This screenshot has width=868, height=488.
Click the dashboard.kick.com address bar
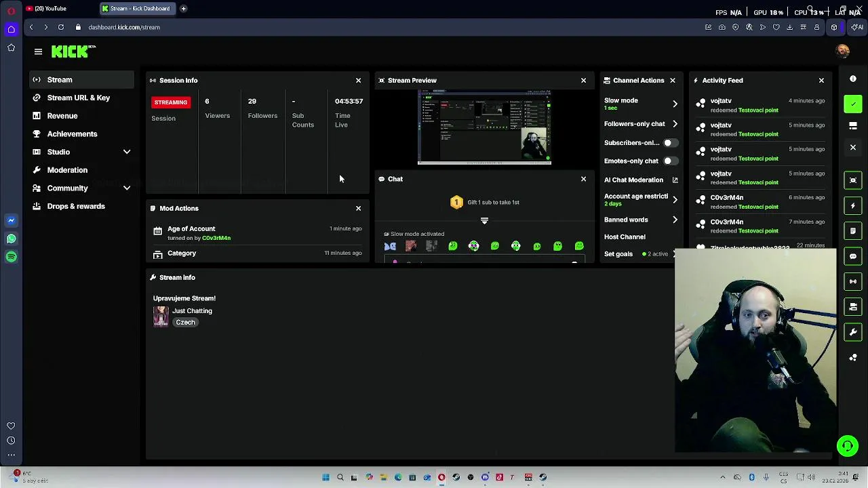coord(124,27)
